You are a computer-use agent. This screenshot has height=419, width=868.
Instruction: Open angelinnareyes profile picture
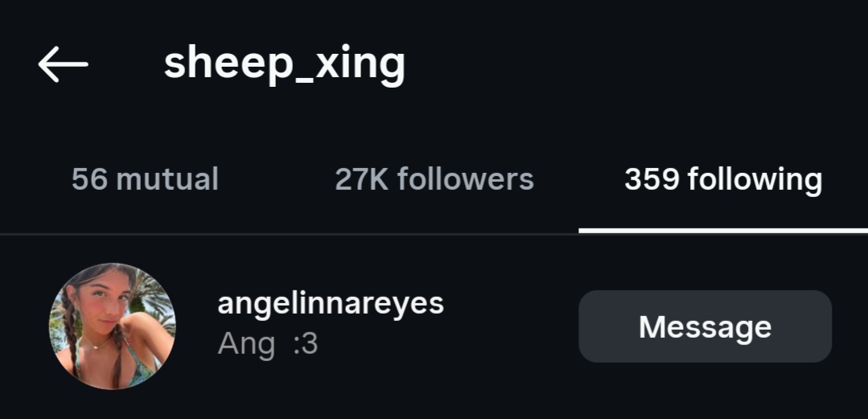(x=113, y=326)
